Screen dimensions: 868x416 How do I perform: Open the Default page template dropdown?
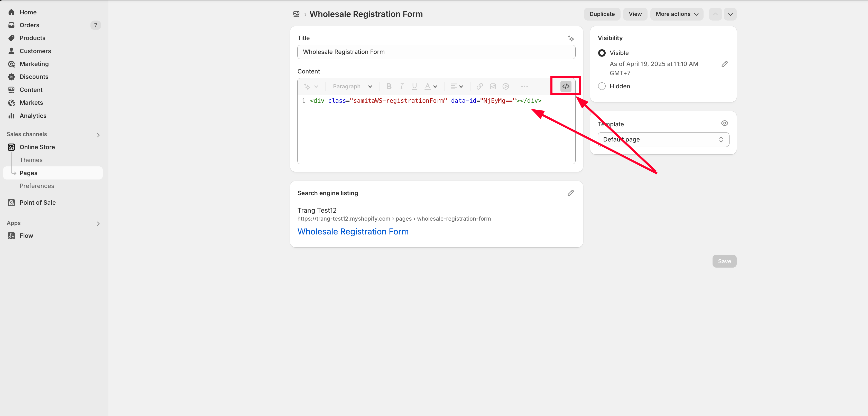pyautogui.click(x=663, y=139)
